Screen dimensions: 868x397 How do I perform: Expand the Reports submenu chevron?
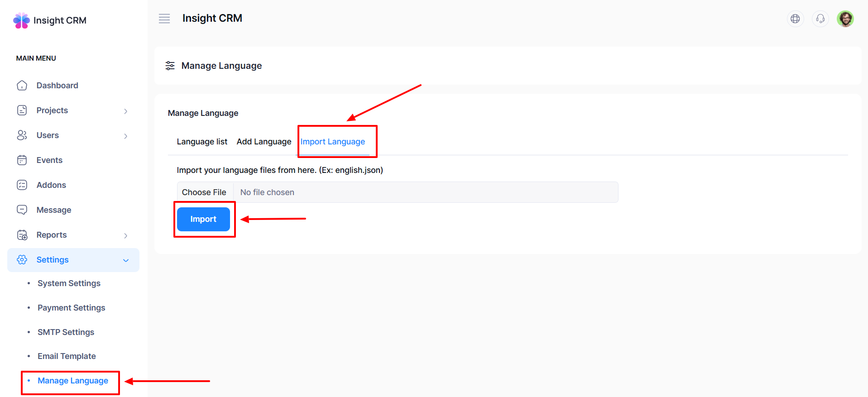point(126,235)
